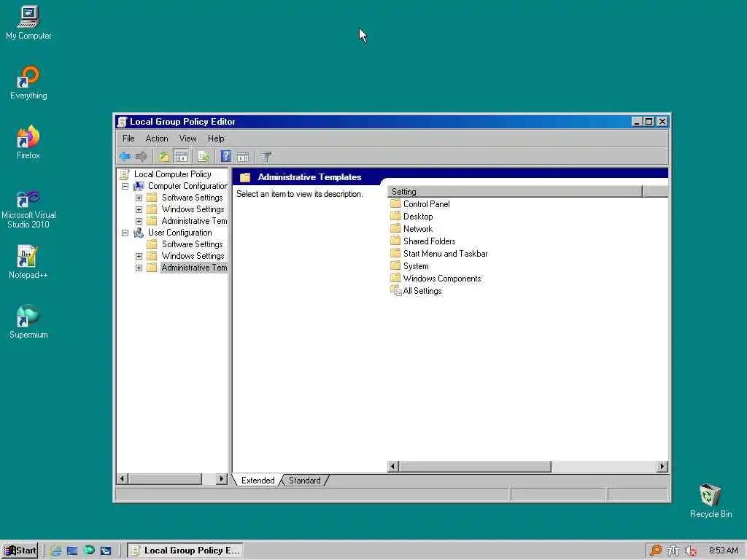This screenshot has width=747, height=560.
Task: Select the Supermium desktop shortcut
Action: (x=28, y=322)
